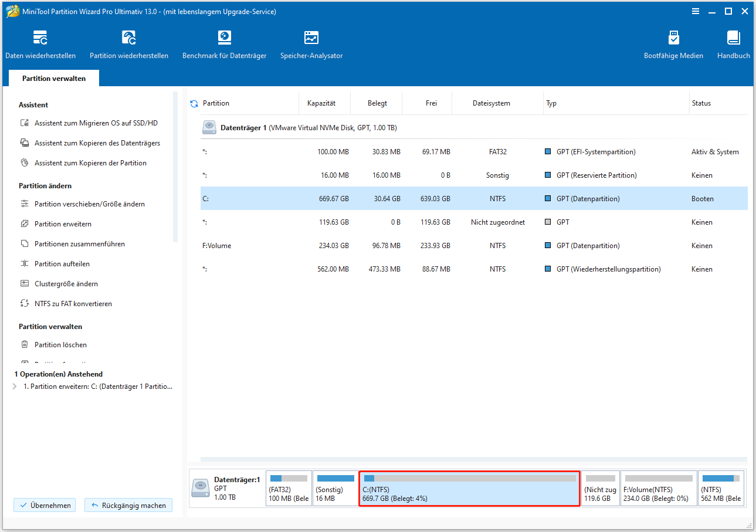Screen dimensions: 756x532
Task: Open the Handbuch icon
Action: pos(733,45)
